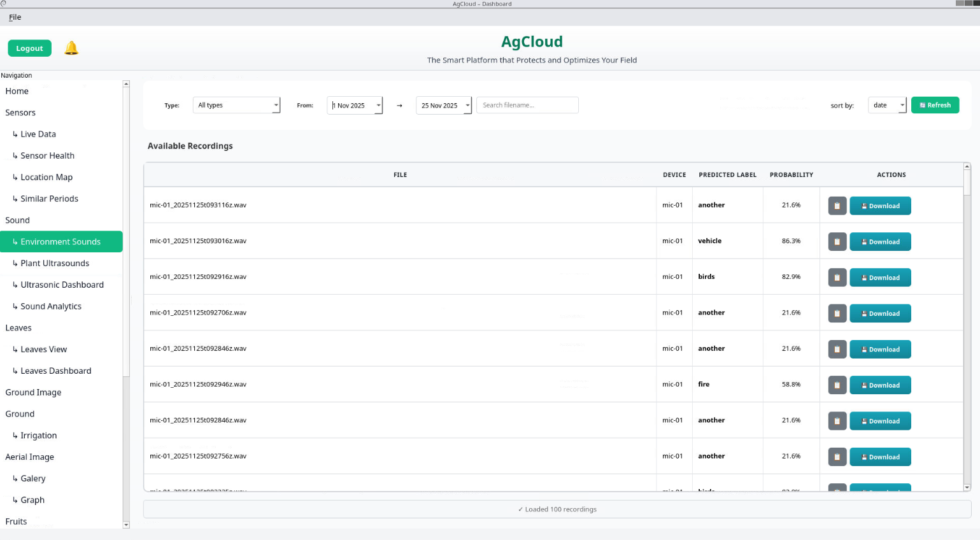
Task: Log out using the Logout button
Action: click(x=29, y=48)
